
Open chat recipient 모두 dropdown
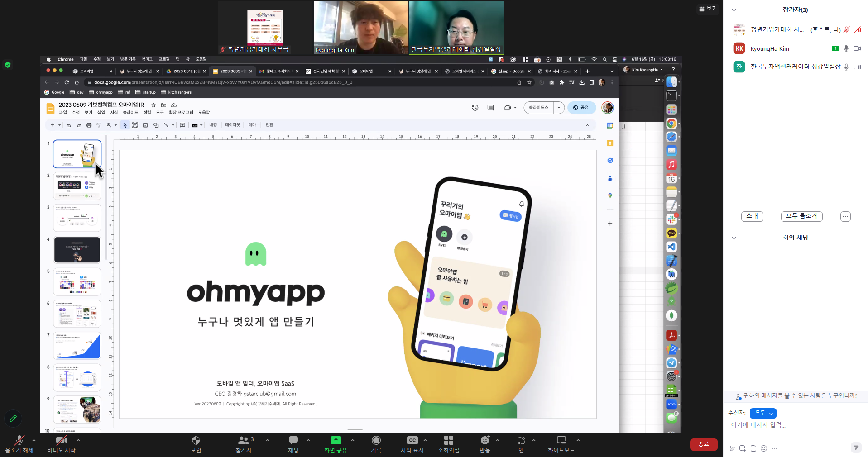tap(763, 413)
